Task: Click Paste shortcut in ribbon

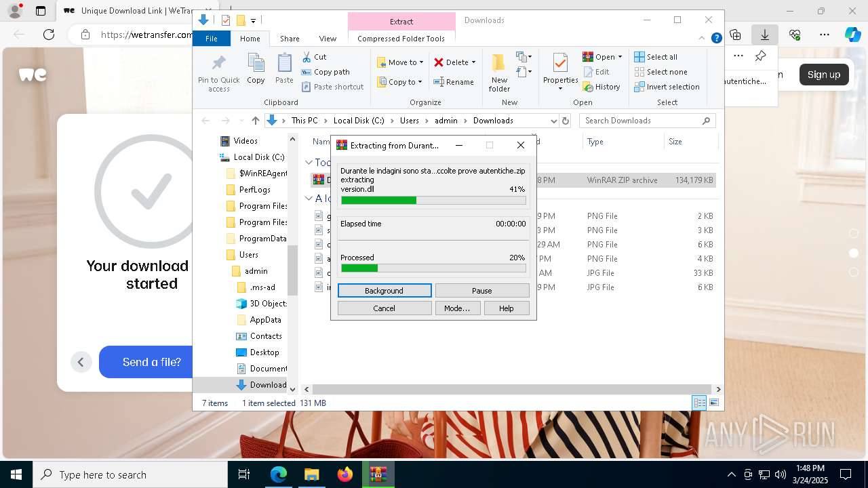Action: pos(332,87)
